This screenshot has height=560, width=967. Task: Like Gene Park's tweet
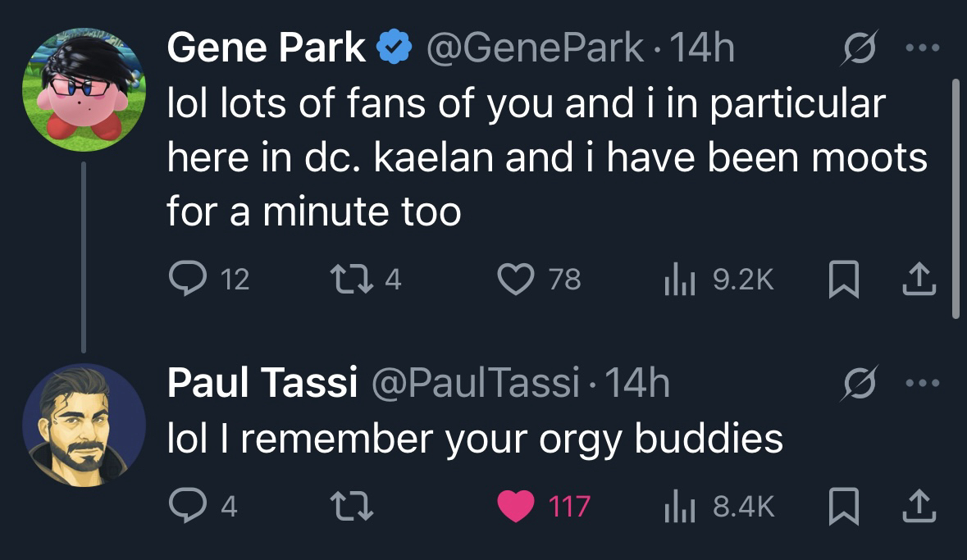coord(516,280)
